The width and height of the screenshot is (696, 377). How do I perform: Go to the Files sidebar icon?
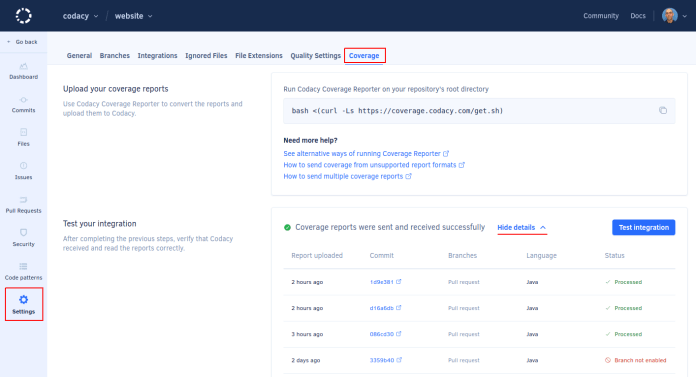[x=24, y=132]
